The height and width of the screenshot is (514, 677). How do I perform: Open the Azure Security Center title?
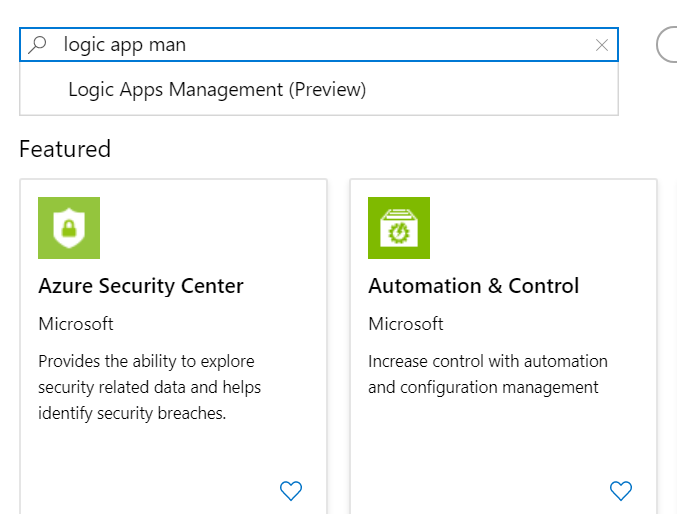(141, 286)
